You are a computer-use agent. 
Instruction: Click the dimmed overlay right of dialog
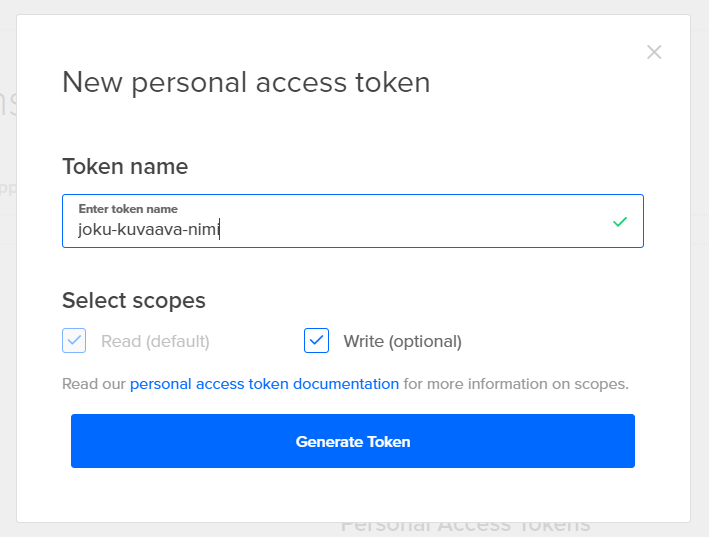click(x=700, y=300)
